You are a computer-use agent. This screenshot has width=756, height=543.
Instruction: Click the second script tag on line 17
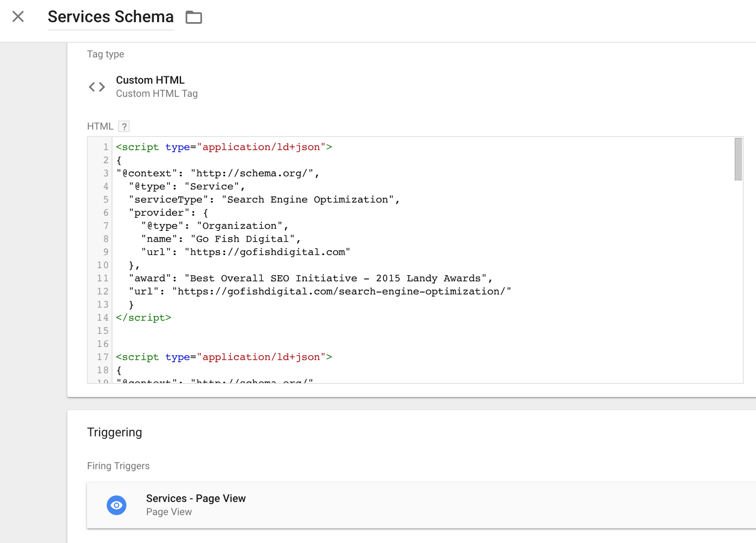click(224, 357)
